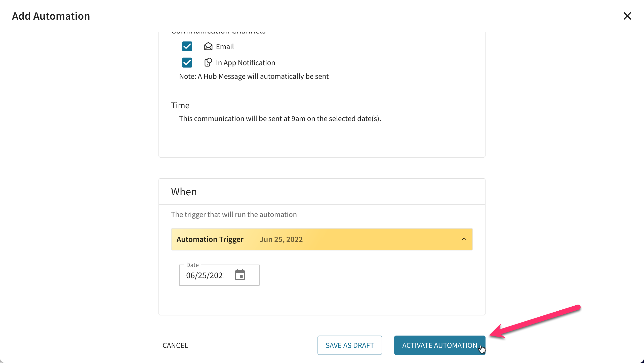Viewport: 644px width, 363px height.
Task: Click the Email envelope icon
Action: tap(208, 46)
